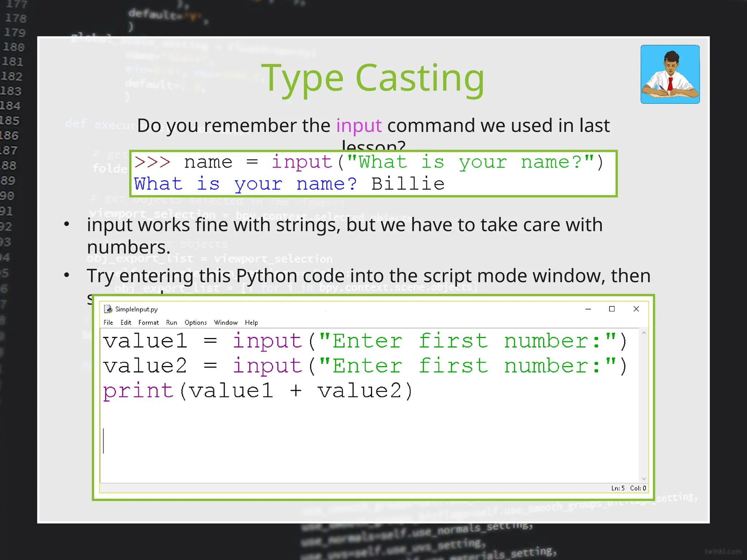
Task: Click the 'Ln: 5' status bar entry
Action: pos(618,488)
